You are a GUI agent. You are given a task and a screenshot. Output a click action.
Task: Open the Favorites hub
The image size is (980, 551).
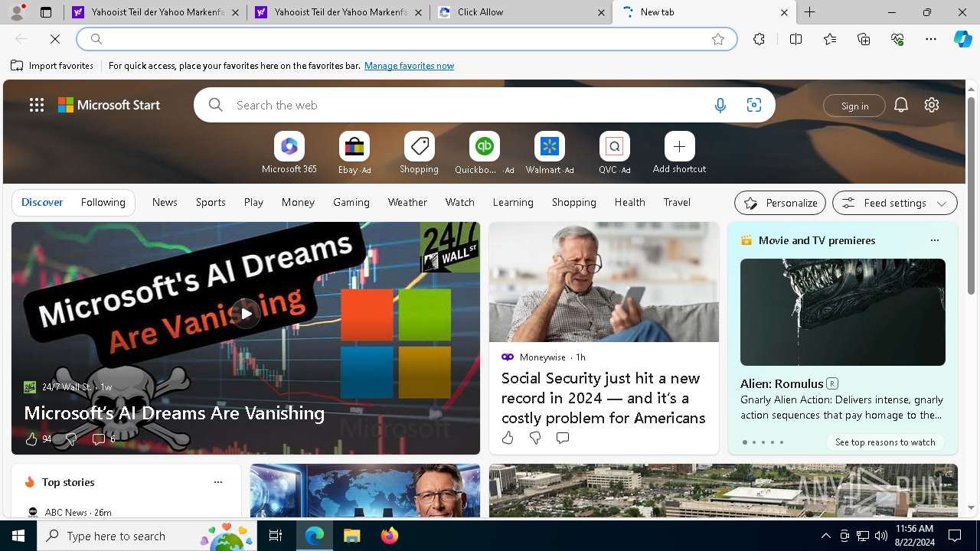[x=830, y=39]
